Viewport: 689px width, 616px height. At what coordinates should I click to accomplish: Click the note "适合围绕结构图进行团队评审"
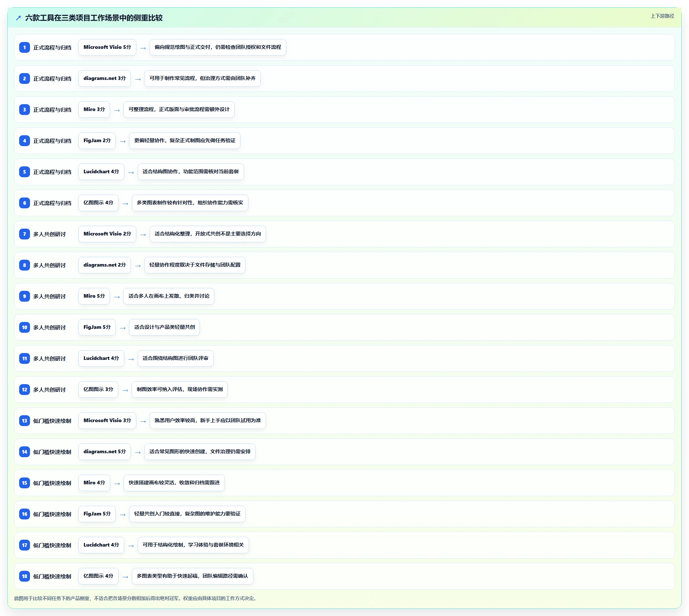pyautogui.click(x=176, y=358)
